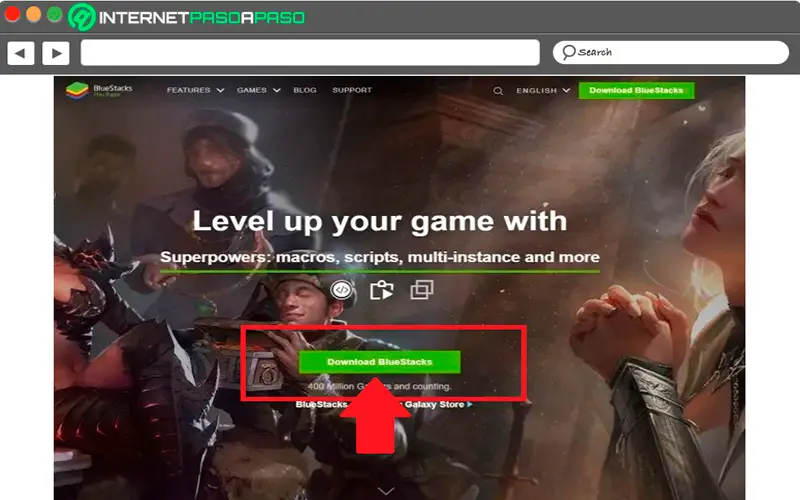
Task: Click the magnifier icon in Search box
Action: click(x=568, y=52)
